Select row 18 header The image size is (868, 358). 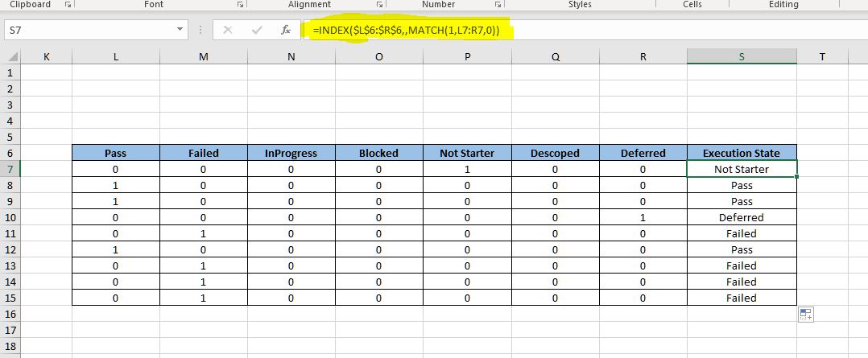[10, 346]
